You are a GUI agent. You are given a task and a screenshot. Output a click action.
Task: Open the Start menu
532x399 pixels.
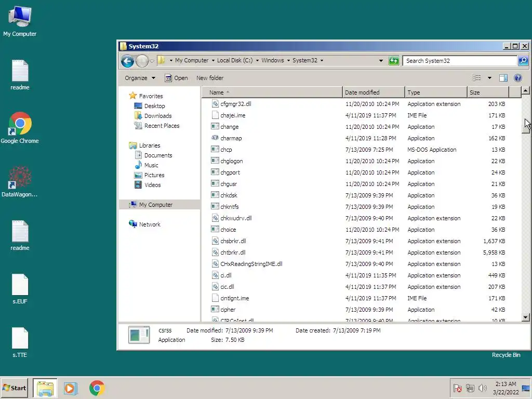click(x=14, y=388)
